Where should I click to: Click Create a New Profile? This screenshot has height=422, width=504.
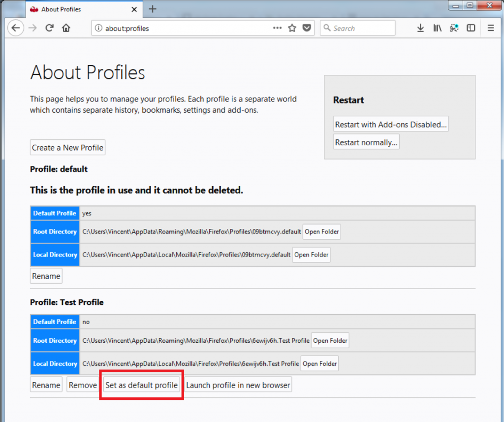67,147
